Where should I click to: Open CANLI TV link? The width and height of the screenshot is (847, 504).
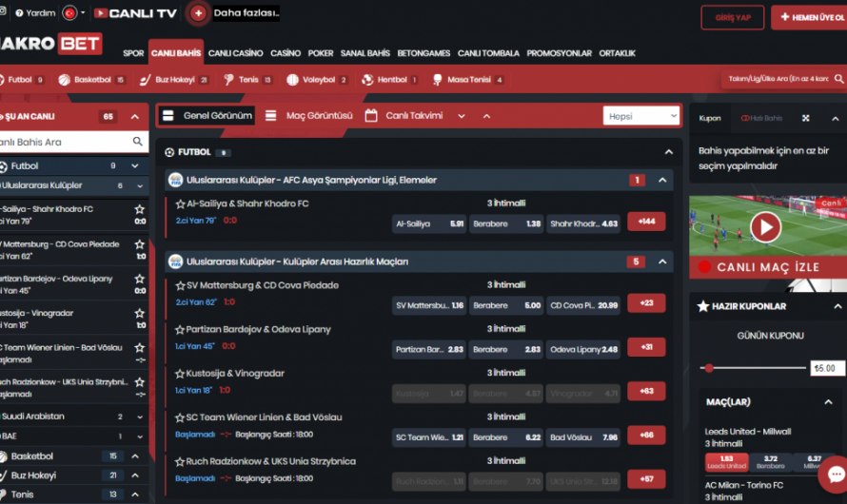pyautogui.click(x=135, y=13)
